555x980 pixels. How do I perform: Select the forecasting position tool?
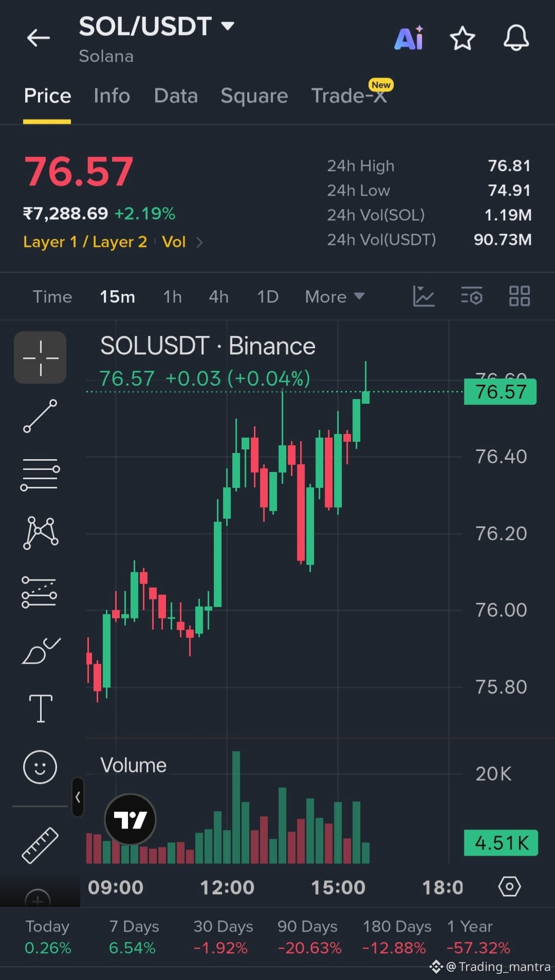[40, 592]
